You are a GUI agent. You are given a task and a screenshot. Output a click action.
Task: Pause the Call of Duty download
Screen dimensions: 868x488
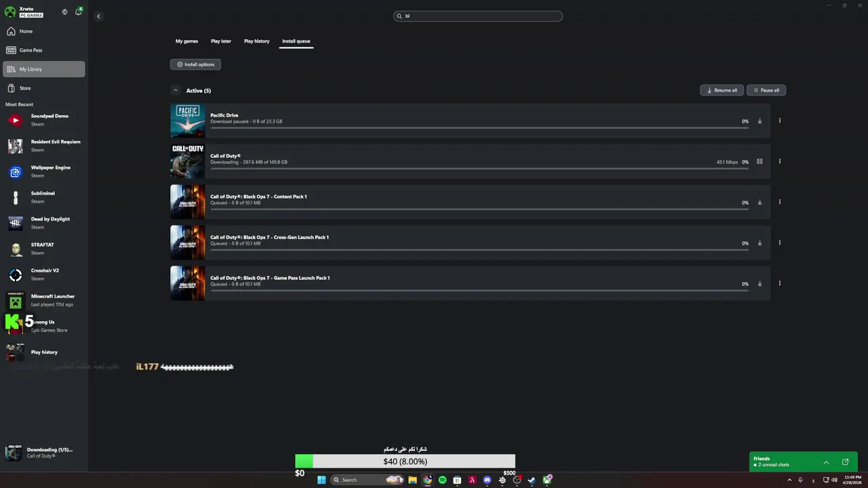tap(759, 162)
